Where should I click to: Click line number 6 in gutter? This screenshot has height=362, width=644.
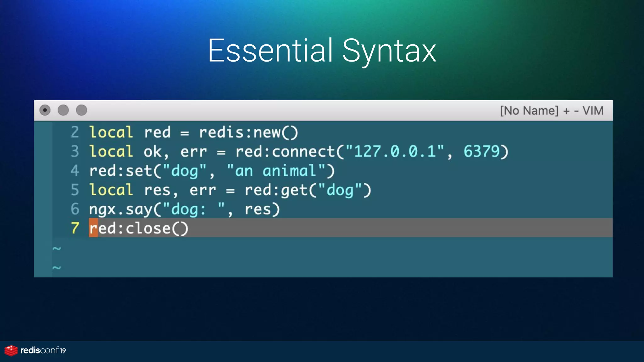coord(75,209)
